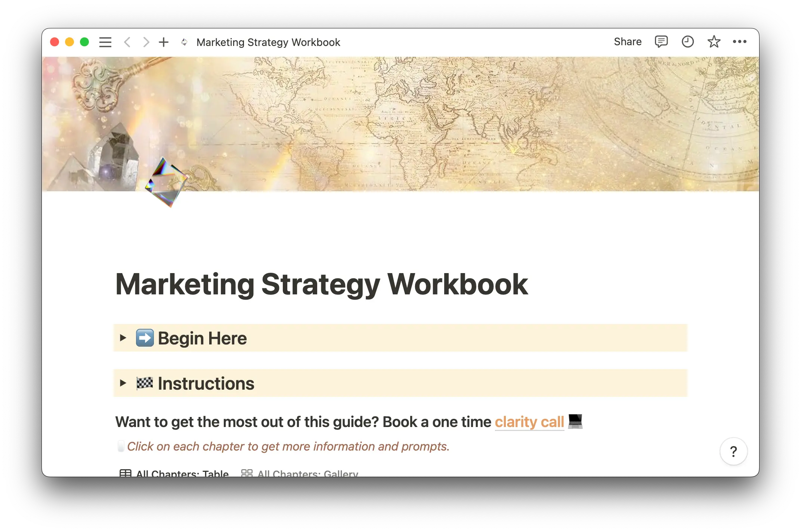Select the Marketing Strategy Workbook title
Image resolution: width=801 pixels, height=532 pixels.
coord(321,285)
